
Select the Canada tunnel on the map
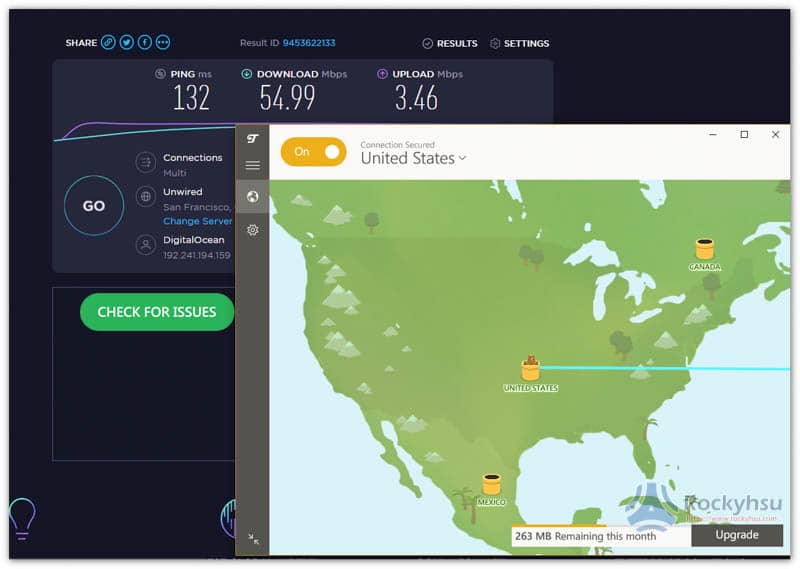(x=705, y=254)
